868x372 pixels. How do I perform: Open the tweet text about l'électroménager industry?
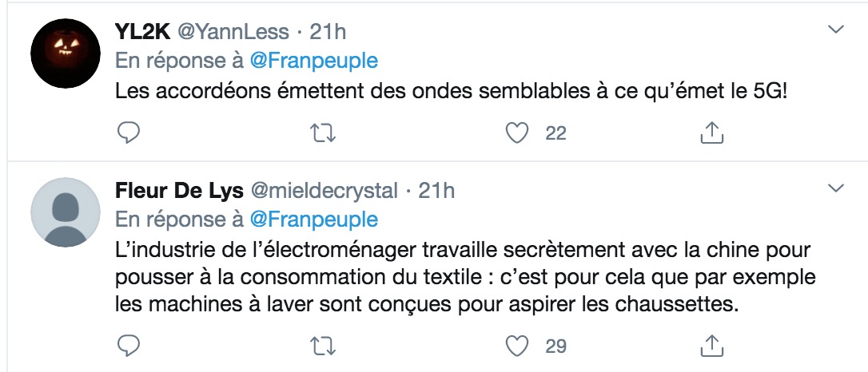[465, 278]
